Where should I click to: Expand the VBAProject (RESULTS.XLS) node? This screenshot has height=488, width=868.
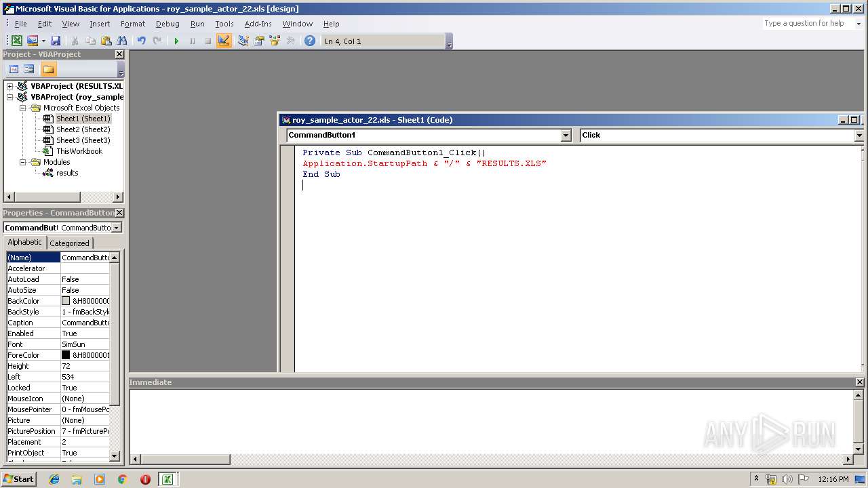pos(10,86)
